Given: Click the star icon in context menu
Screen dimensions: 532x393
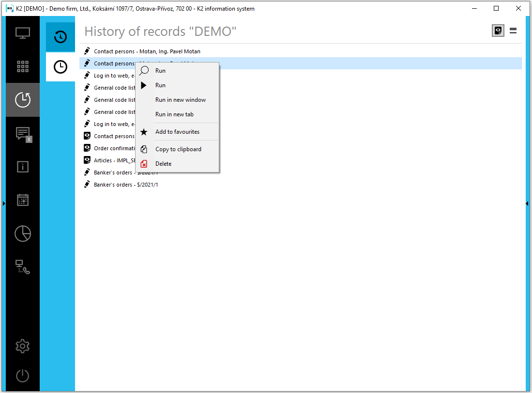Looking at the screenshot, I should pos(144,132).
